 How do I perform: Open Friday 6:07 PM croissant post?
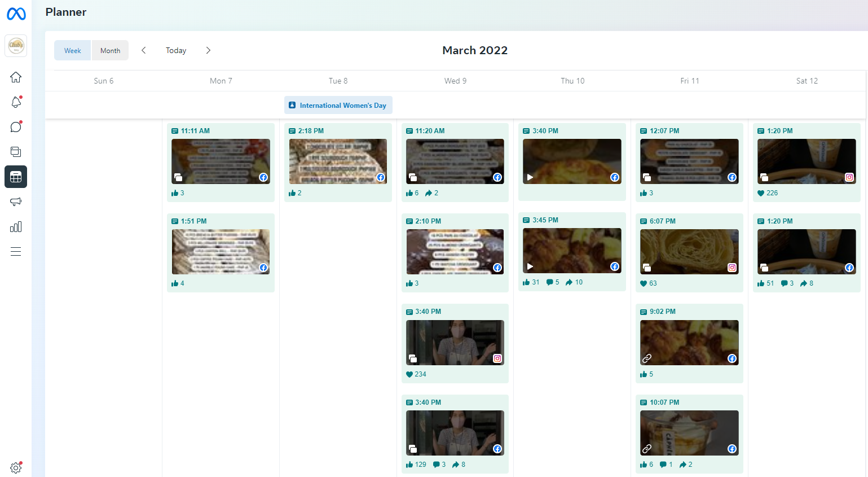click(x=689, y=252)
